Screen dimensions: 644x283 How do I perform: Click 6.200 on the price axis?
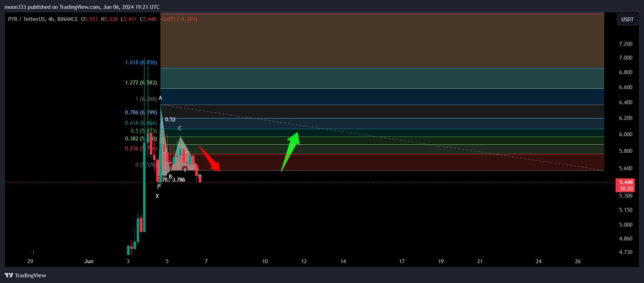[626, 118]
